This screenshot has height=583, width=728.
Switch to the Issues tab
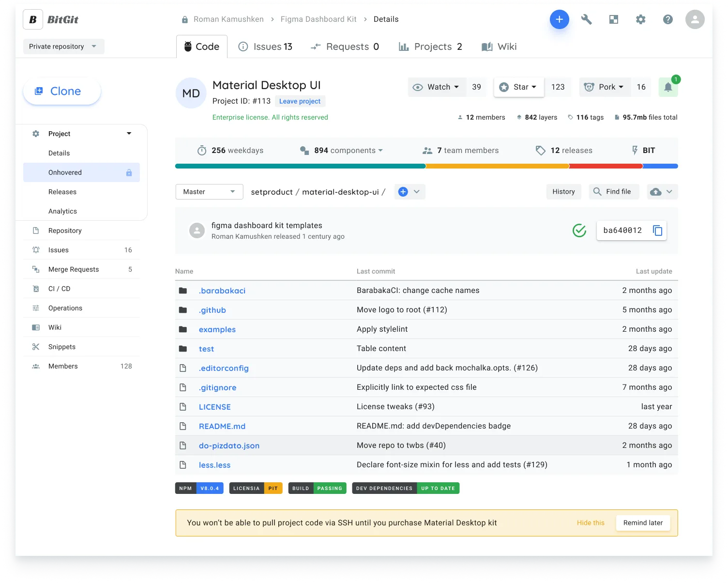click(x=265, y=46)
